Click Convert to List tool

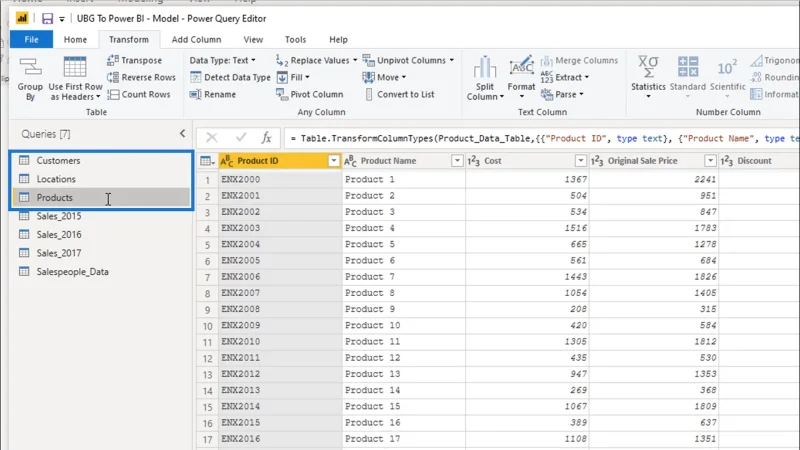point(399,94)
